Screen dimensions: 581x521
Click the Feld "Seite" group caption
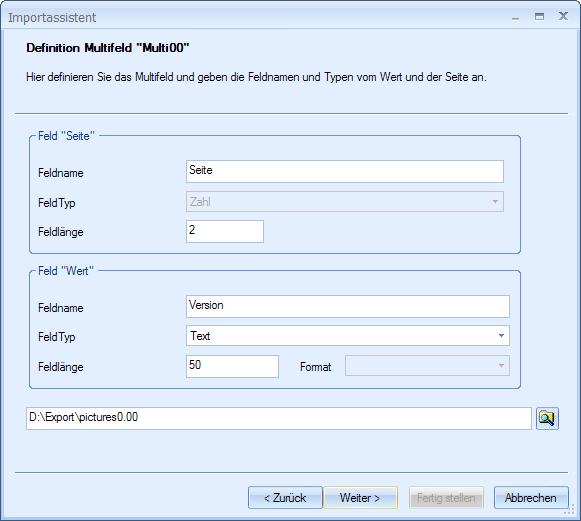click(x=66, y=136)
